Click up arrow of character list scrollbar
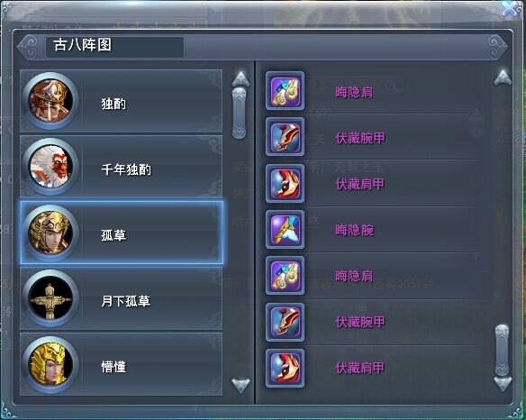Image resolution: width=526 pixels, height=420 pixels. 240,79
